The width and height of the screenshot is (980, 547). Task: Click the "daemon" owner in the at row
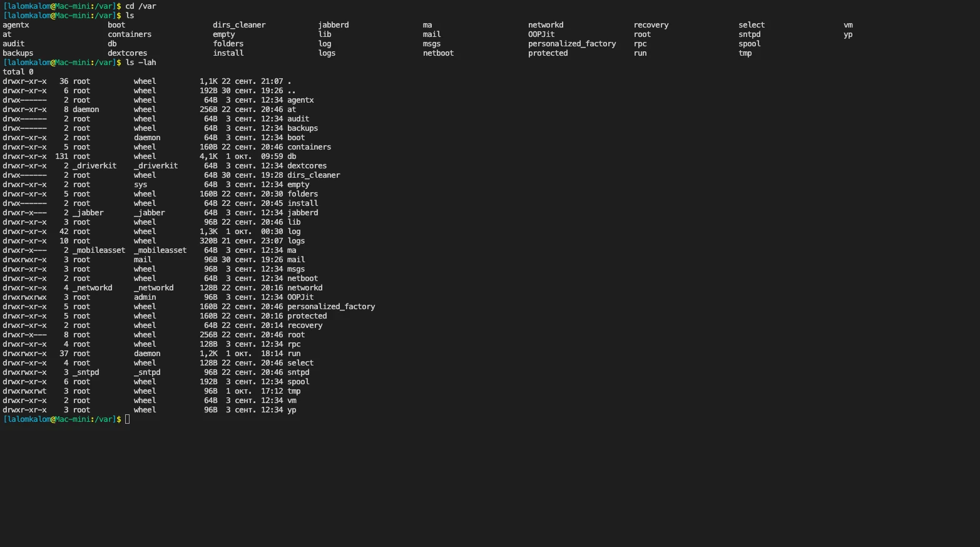(x=86, y=110)
